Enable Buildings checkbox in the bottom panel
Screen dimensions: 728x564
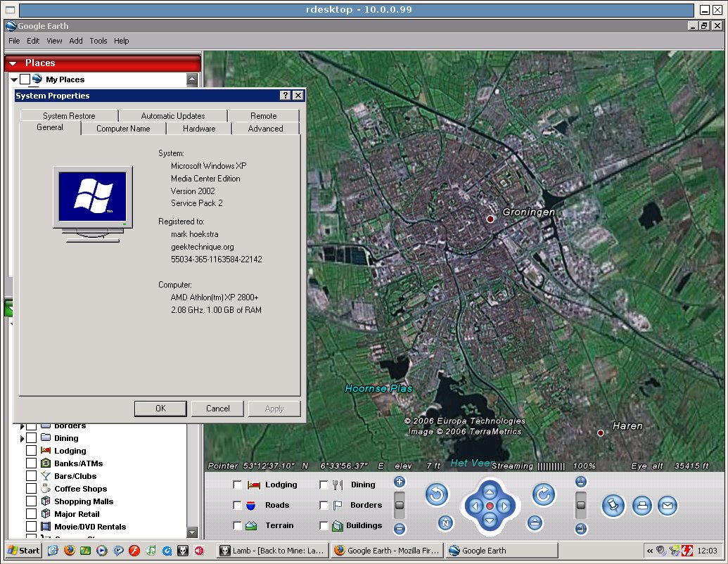(x=324, y=525)
